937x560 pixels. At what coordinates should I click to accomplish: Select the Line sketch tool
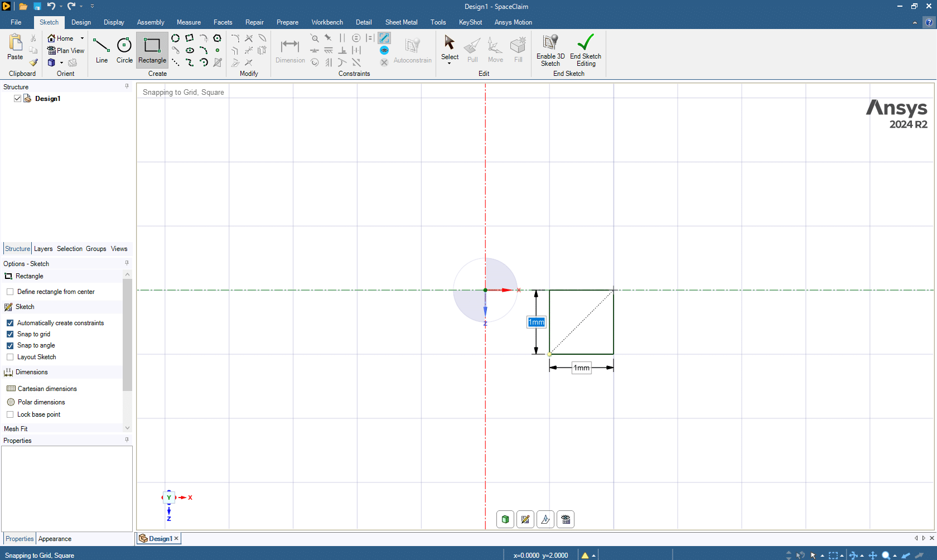point(102,50)
